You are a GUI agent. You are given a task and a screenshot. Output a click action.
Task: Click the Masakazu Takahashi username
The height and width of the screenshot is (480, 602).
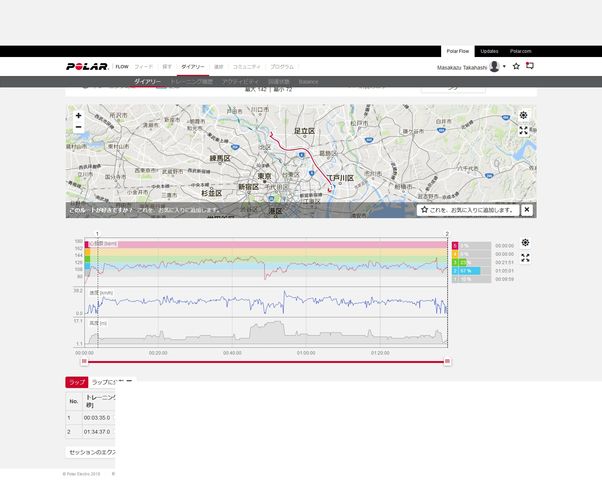pos(462,67)
